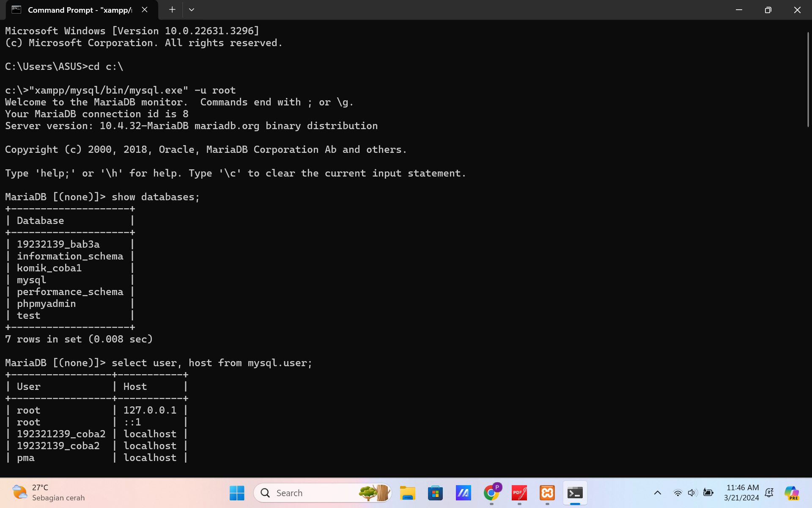Open Wi-Fi network settings icon
812x508 pixels.
[x=678, y=493]
